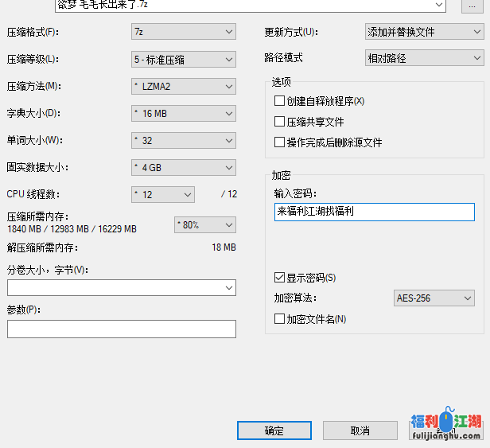490x448 pixels.
Task: Open the 分卷大小 combo box
Action: click(122, 287)
